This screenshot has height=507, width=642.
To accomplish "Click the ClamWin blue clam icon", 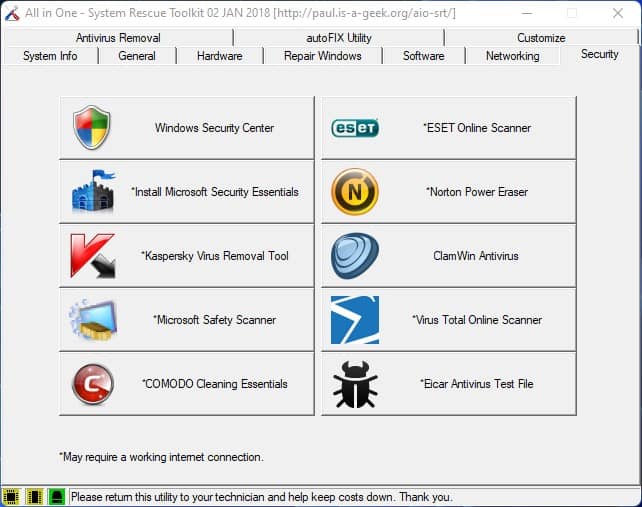I will coord(355,256).
